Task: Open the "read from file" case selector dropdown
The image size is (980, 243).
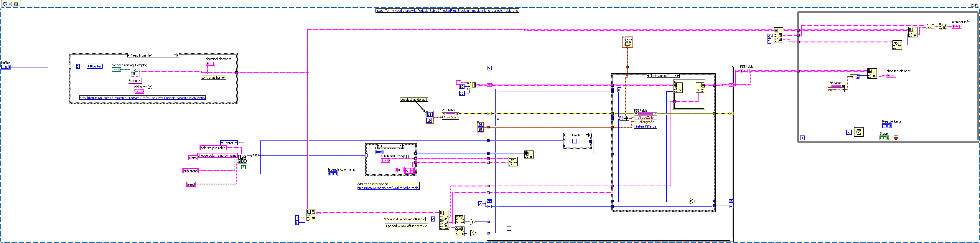Action: (175, 55)
